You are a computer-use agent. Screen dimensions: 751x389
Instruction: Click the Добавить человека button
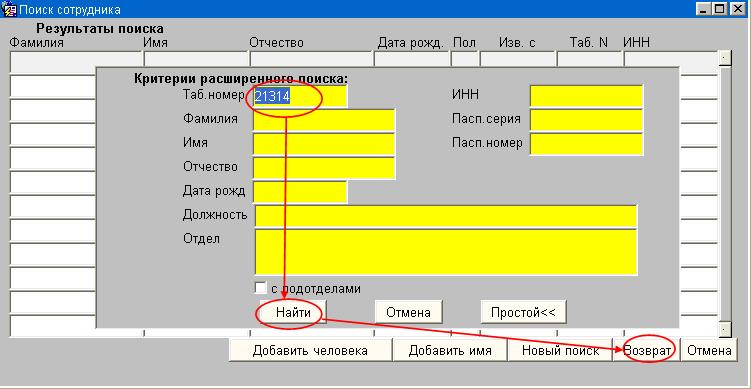[310, 350]
